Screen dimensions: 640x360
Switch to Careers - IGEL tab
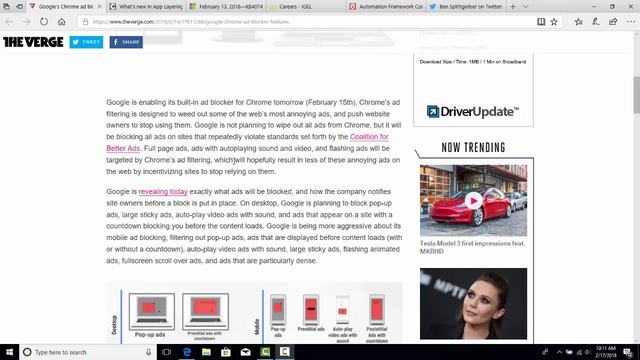pyautogui.click(x=307, y=7)
